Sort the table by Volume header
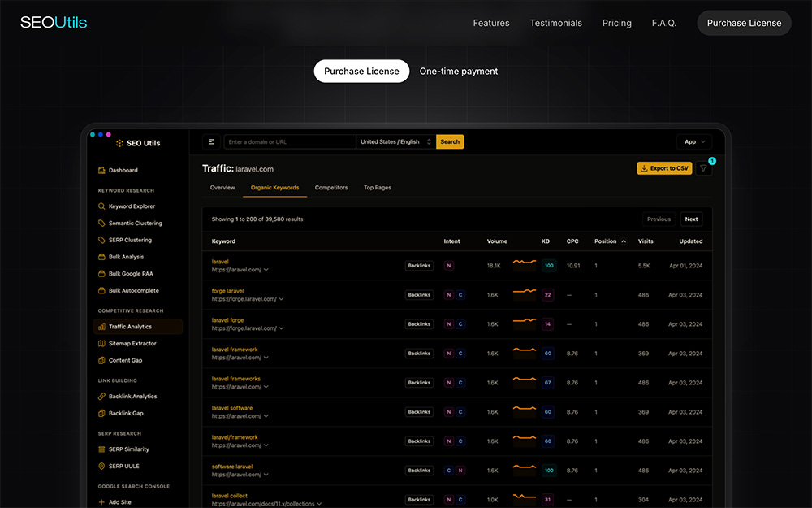812x508 pixels. click(497, 241)
